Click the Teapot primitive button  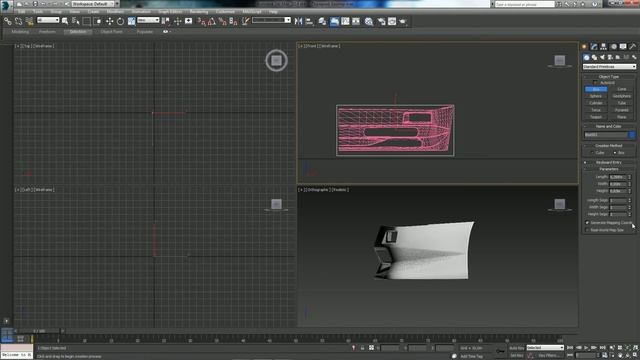pos(596,117)
